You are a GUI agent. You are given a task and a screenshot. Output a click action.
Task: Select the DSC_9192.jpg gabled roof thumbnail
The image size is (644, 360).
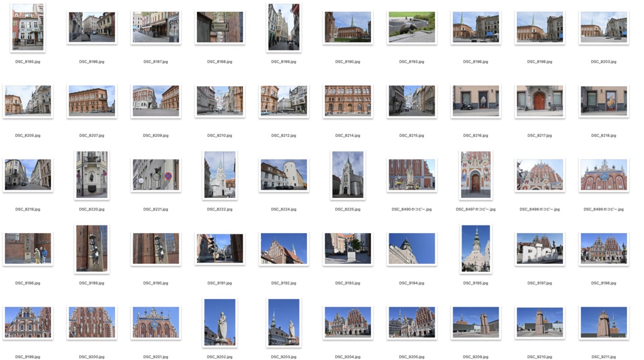(x=284, y=248)
